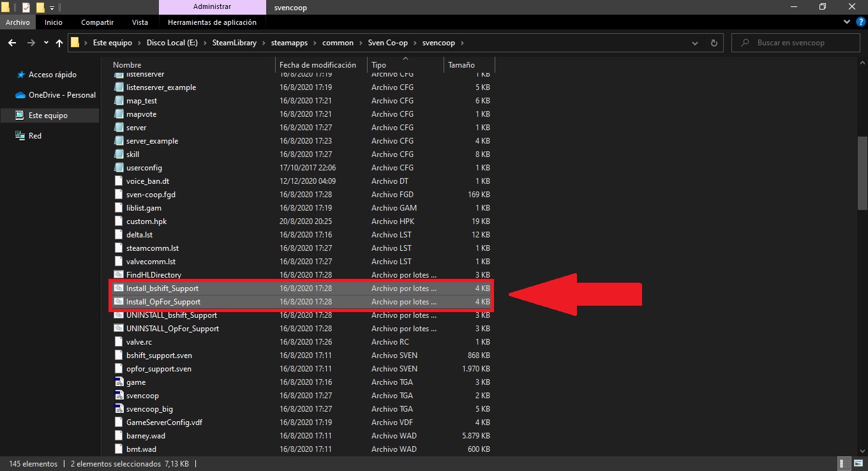Sort files by the Nombre column
This screenshot has width=868, height=471.
click(193, 65)
